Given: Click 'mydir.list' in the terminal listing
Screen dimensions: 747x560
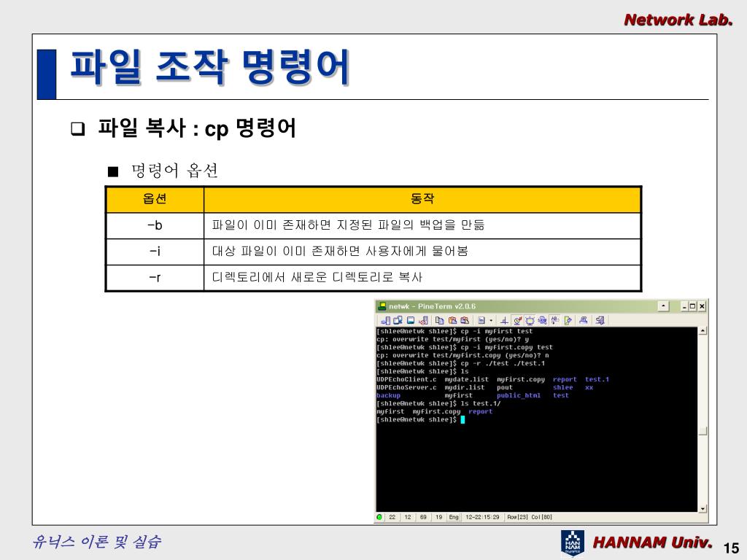Looking at the screenshot, I should [x=465, y=388].
